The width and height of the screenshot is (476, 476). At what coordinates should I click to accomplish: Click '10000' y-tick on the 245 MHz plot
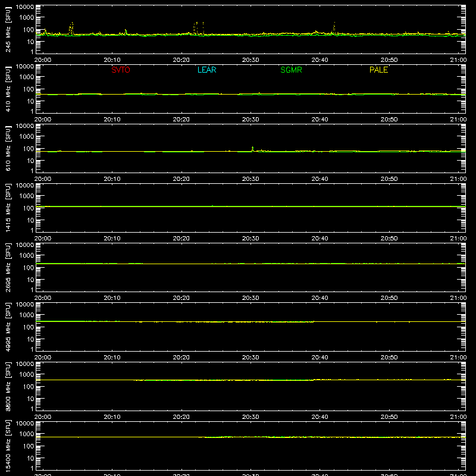point(25,7)
